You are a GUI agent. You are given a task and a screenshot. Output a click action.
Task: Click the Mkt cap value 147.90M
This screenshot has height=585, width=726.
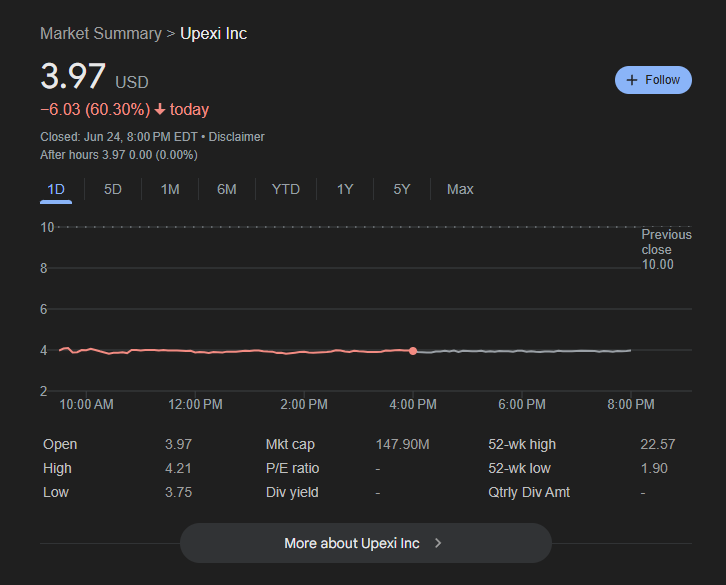402,444
